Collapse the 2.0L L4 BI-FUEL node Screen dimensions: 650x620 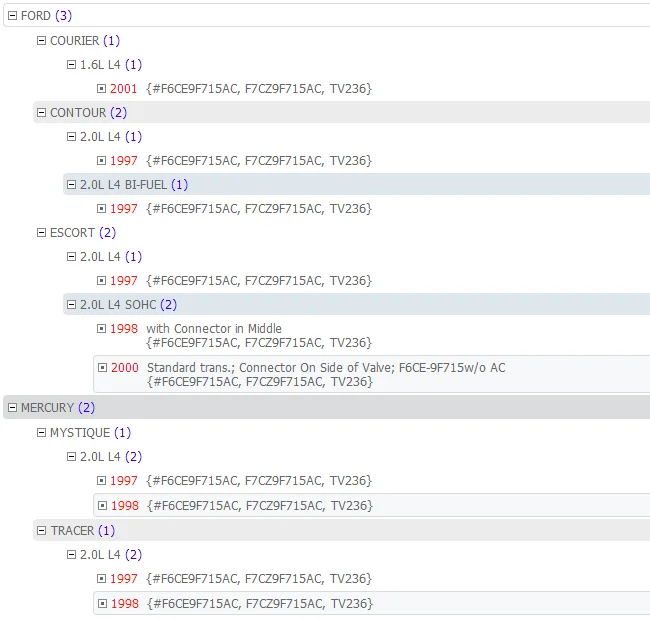pos(71,185)
